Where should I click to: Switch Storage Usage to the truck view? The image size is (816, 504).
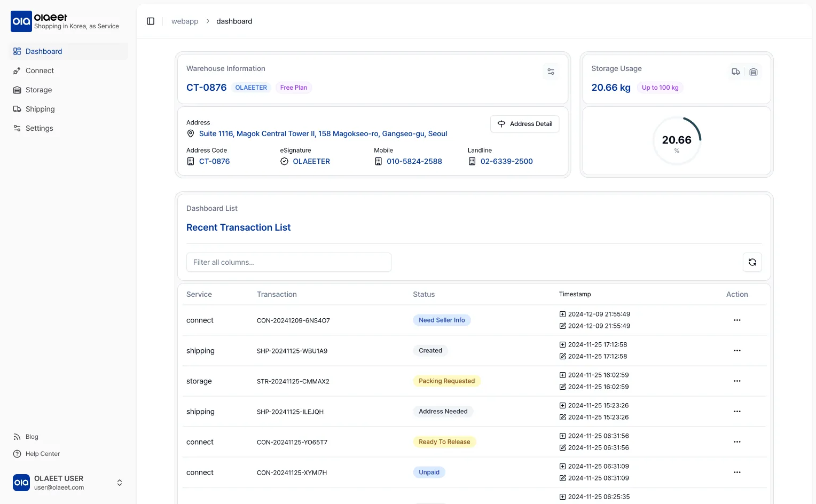coord(735,71)
